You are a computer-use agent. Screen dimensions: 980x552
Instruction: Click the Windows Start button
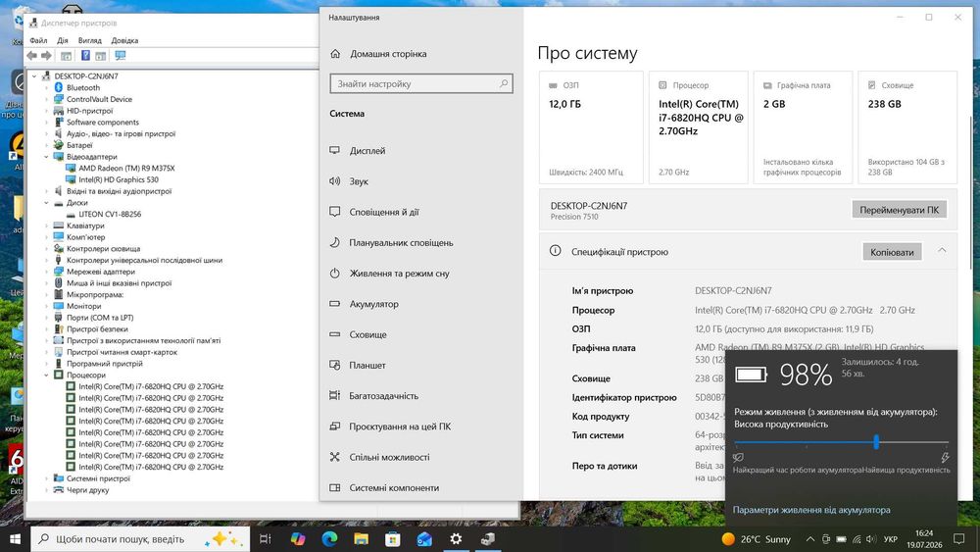15,539
